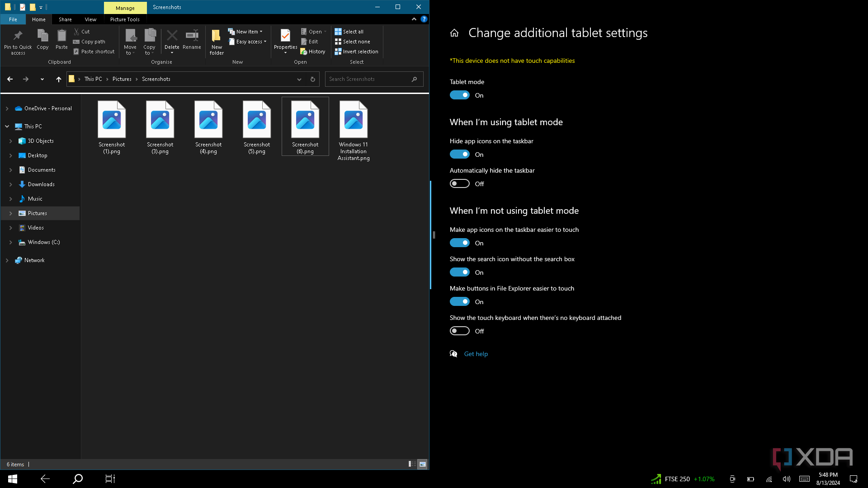
Task: Toggle Hide app icons on the taskbar
Action: [460, 155]
